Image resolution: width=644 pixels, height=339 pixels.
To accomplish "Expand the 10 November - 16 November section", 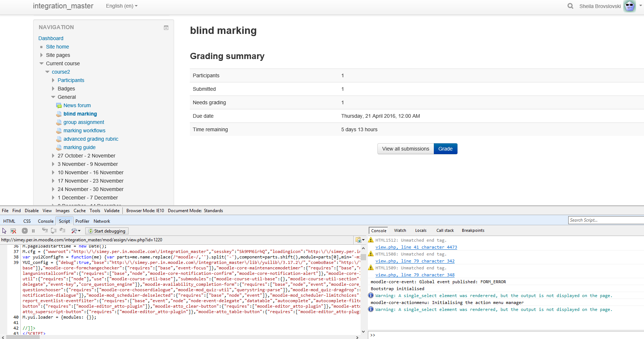I will [x=53, y=172].
